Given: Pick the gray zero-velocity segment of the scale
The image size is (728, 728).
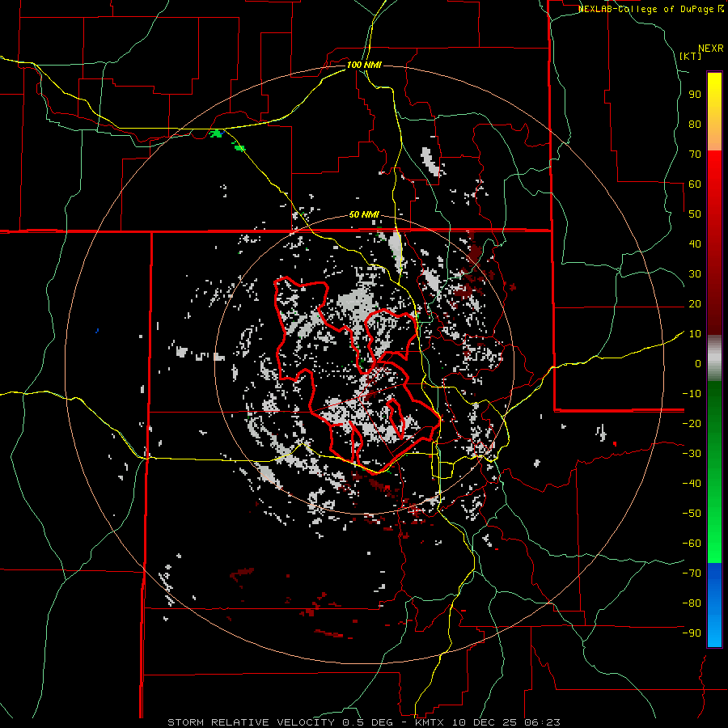Looking at the screenshot, I should [x=714, y=358].
